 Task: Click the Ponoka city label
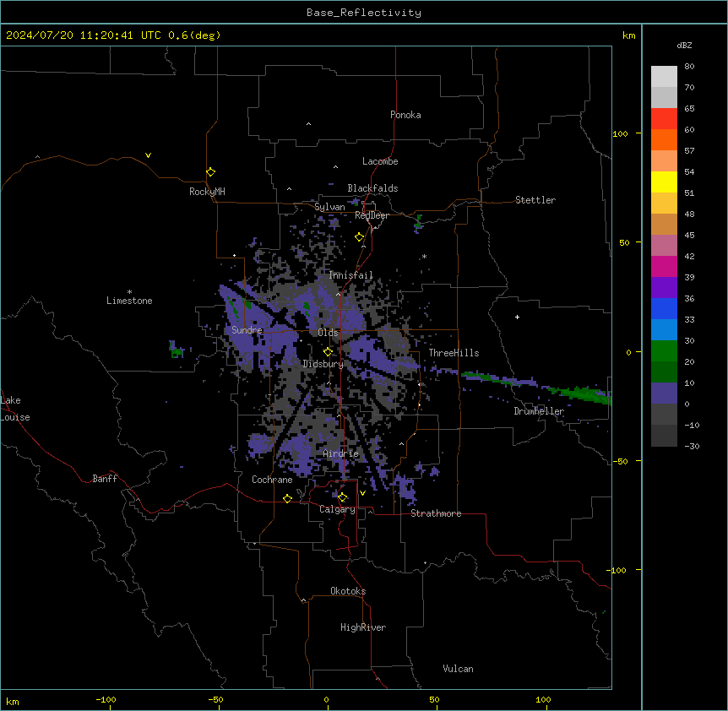pyautogui.click(x=405, y=115)
